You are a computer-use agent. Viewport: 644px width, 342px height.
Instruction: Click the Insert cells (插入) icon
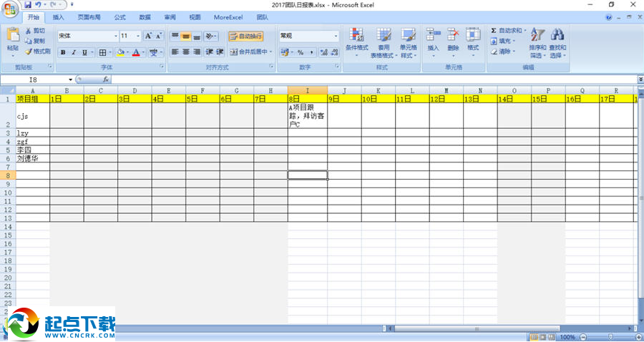[434, 34]
